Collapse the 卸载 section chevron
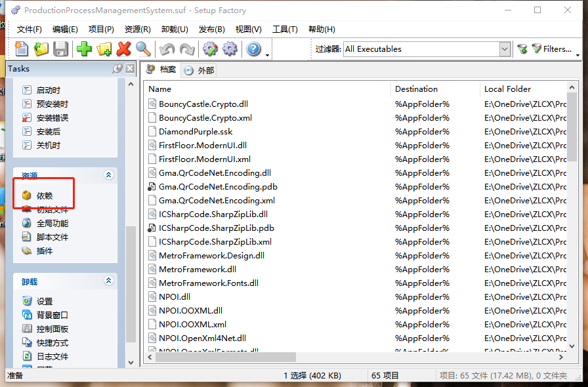Image resolution: width=588 pixels, height=387 pixels. 109,280
